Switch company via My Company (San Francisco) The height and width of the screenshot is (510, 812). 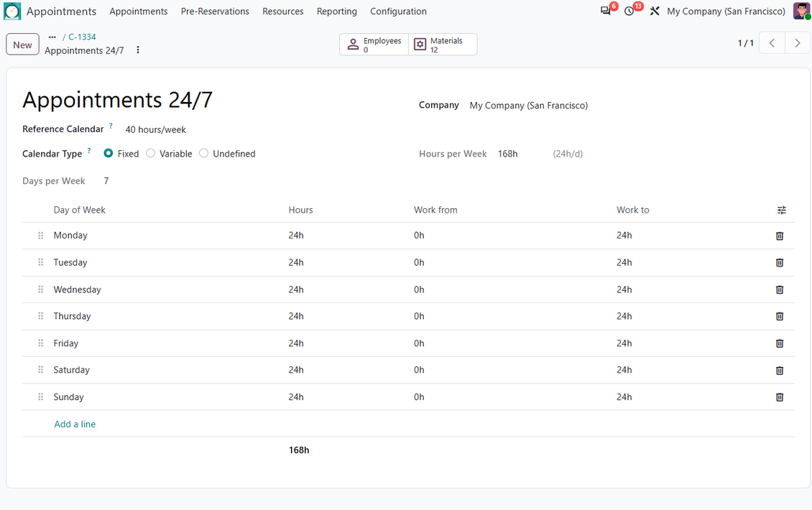click(x=726, y=11)
